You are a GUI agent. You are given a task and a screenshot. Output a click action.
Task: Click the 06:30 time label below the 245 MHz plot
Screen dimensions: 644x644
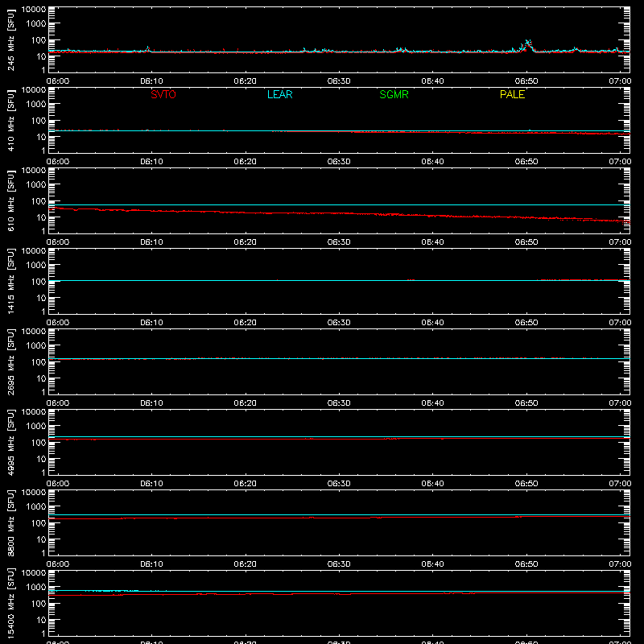coord(339,81)
